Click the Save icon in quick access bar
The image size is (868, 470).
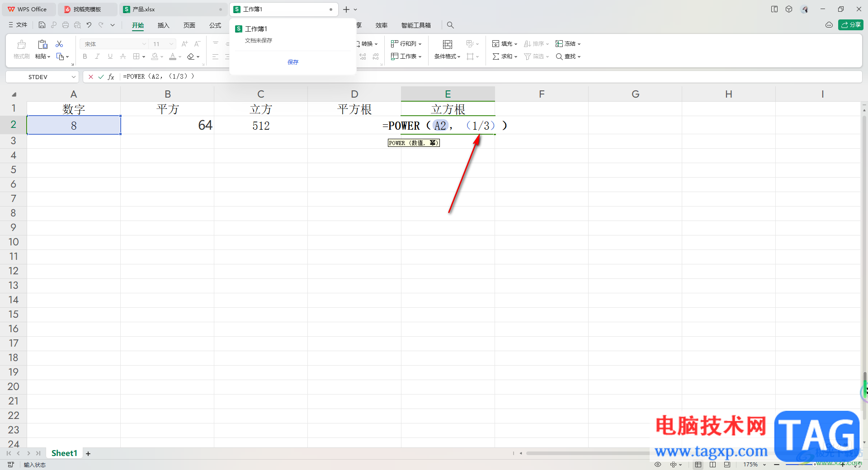[x=42, y=25]
